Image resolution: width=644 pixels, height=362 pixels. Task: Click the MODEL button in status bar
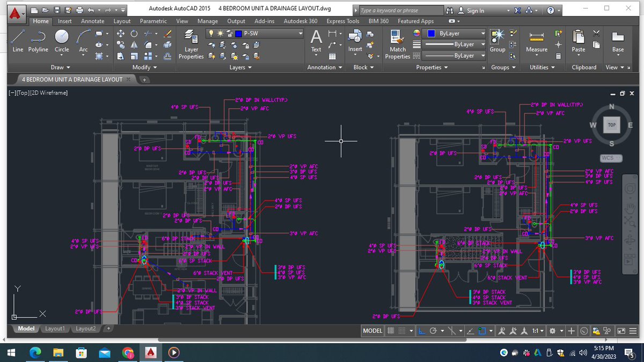click(372, 331)
